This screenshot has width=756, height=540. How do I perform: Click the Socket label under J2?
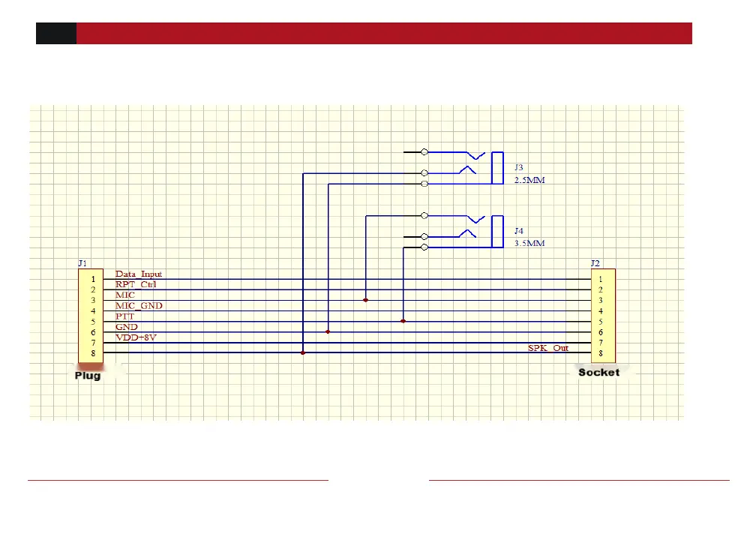598,372
